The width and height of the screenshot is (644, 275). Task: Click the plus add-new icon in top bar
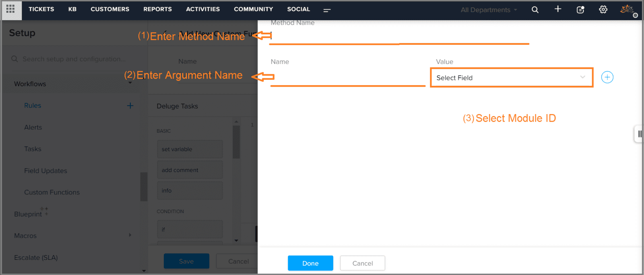(x=558, y=9)
